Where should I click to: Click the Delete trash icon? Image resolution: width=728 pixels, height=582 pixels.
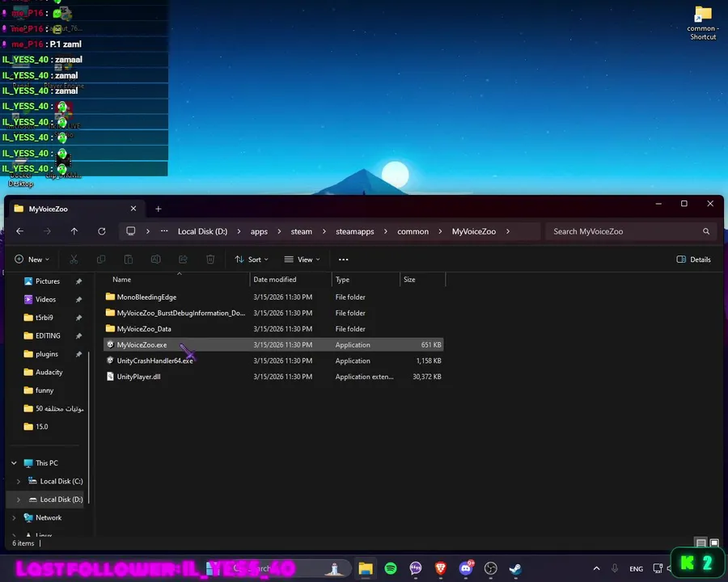pyautogui.click(x=210, y=259)
